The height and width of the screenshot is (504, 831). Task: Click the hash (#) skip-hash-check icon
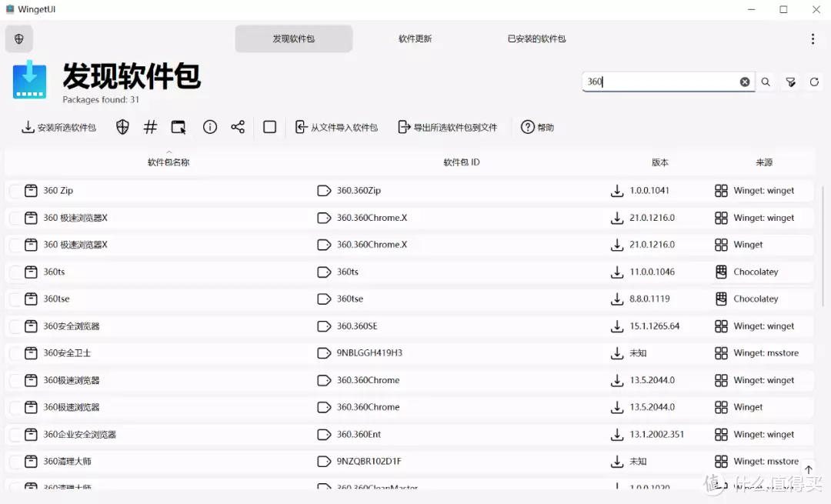click(151, 127)
